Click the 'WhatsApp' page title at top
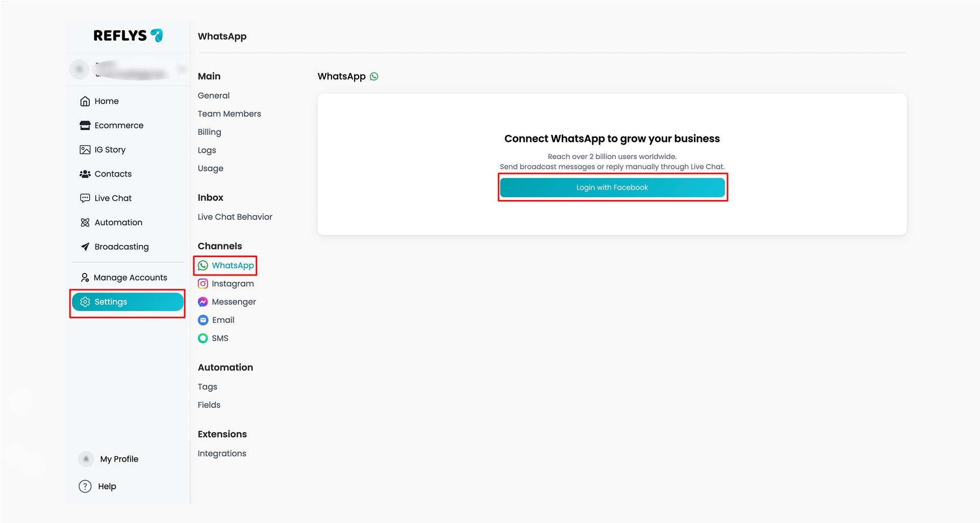 pos(222,36)
